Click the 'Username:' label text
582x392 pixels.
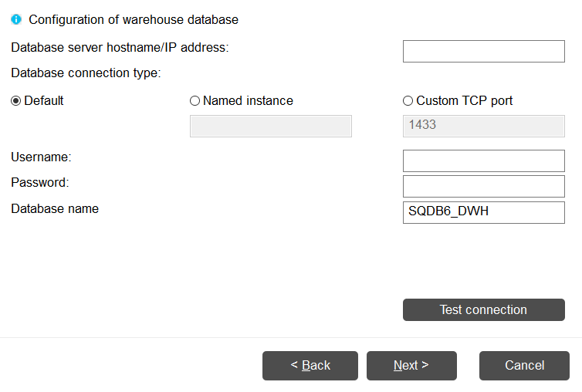coord(41,157)
